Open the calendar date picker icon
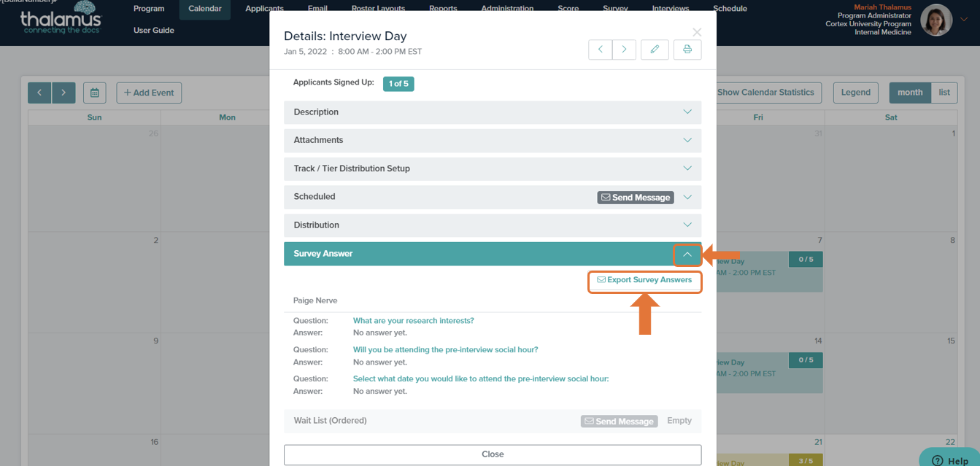Image resolution: width=980 pixels, height=466 pixels. coord(95,93)
